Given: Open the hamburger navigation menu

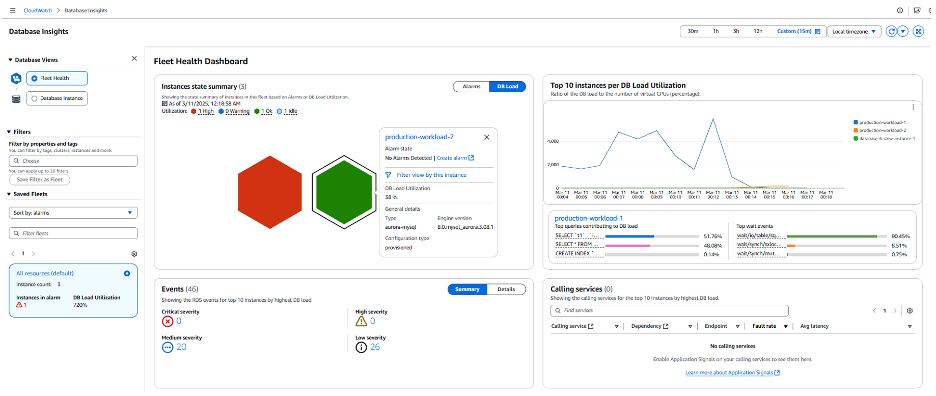Looking at the screenshot, I should point(13,11).
